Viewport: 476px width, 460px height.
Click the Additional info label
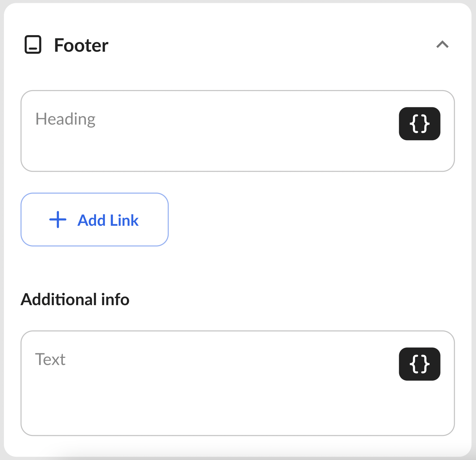[x=75, y=299]
